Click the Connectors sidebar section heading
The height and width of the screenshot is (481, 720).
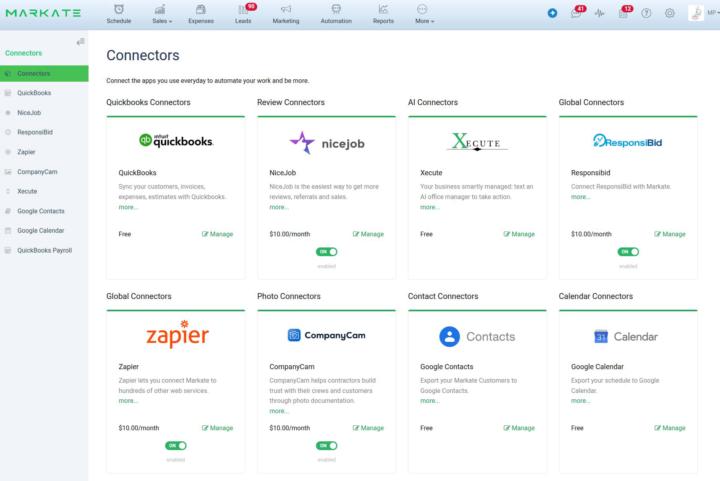pyautogui.click(x=23, y=53)
